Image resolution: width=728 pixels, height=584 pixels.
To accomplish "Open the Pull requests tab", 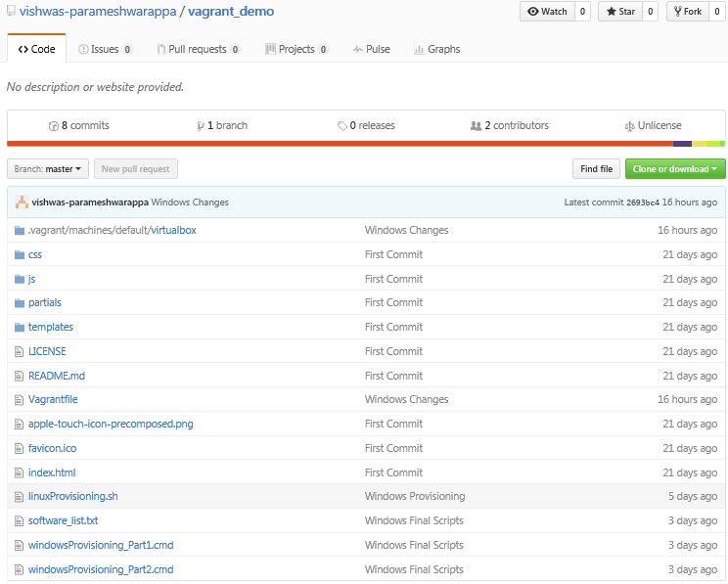I will (199, 49).
